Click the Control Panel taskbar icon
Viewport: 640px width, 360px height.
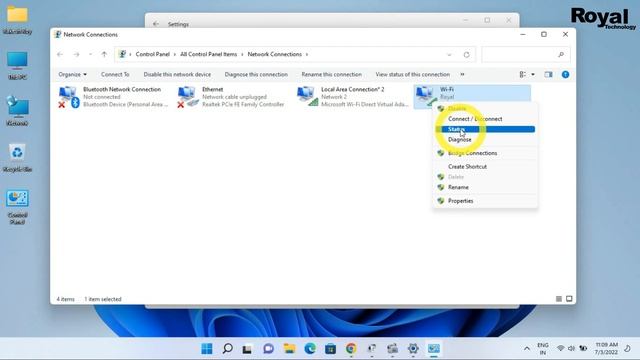(x=433, y=349)
